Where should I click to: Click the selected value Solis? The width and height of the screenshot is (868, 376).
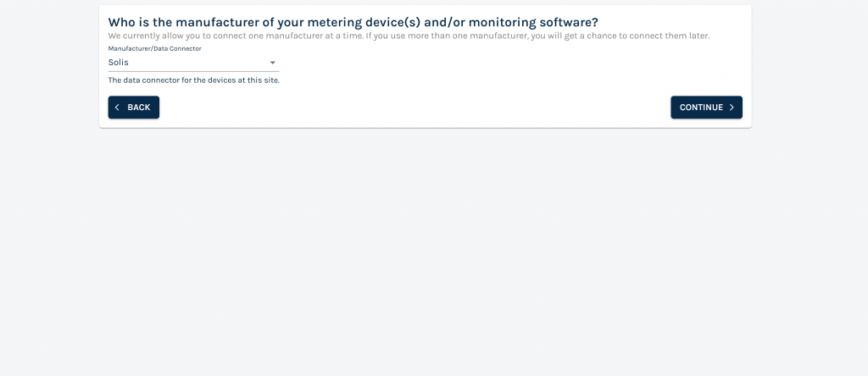119,63
